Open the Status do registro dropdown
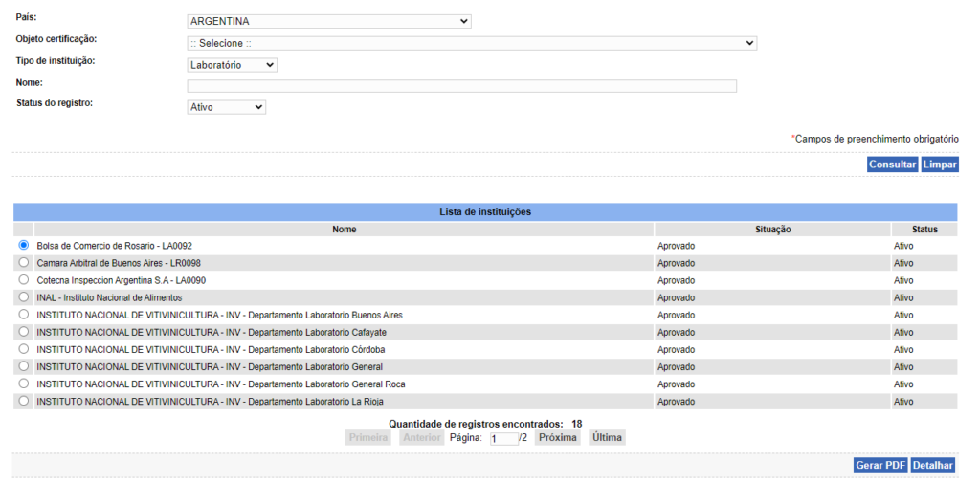980x483 pixels. coord(227,107)
